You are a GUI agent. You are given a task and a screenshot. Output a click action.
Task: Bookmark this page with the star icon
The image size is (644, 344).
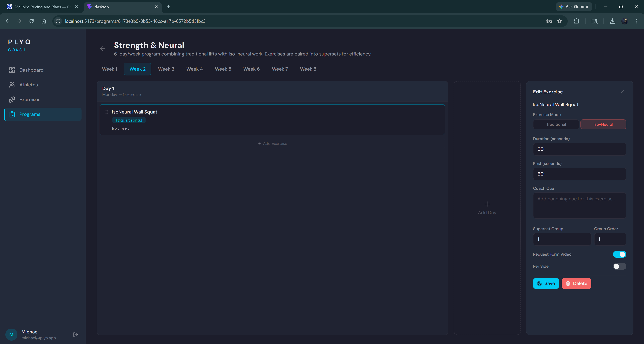coord(560,21)
